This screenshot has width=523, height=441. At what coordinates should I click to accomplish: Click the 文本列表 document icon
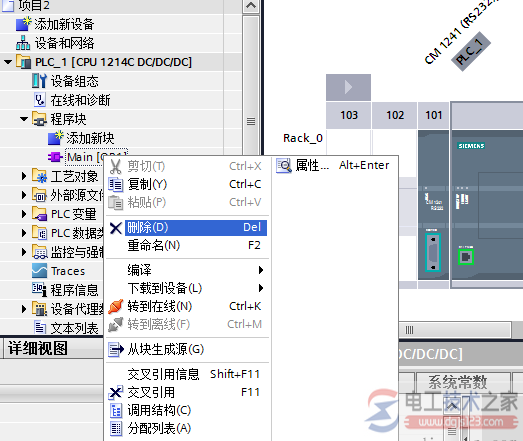point(40,328)
